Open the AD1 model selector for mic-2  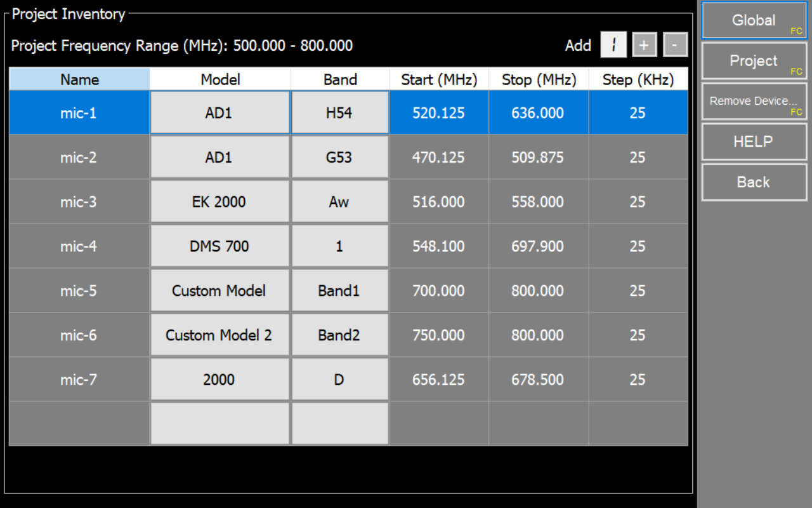click(219, 157)
